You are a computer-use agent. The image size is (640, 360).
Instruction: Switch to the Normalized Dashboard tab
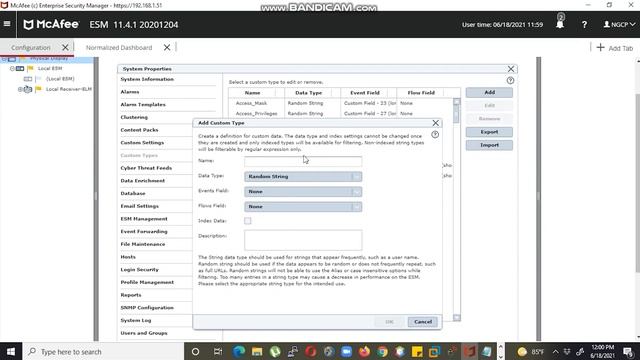(x=119, y=47)
